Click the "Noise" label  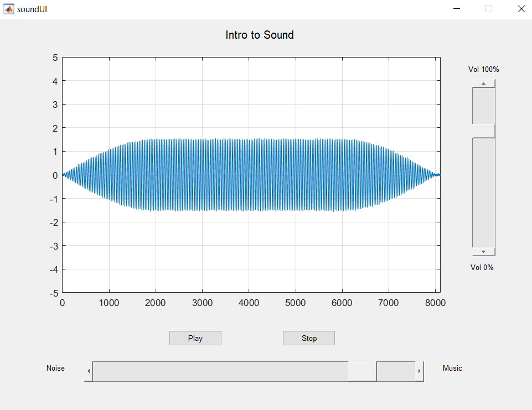(x=55, y=369)
